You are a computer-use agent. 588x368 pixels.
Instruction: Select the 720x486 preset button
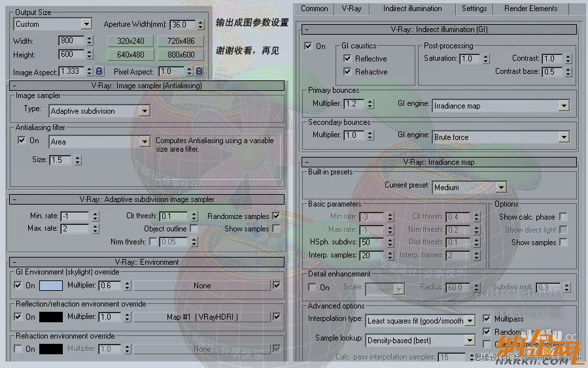(x=181, y=41)
